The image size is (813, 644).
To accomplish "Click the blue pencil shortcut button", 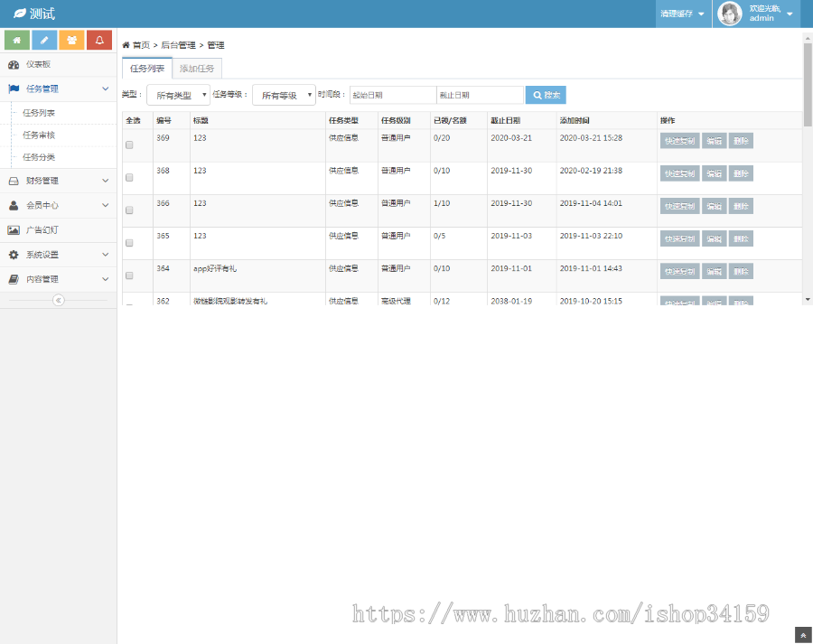I will (44, 41).
